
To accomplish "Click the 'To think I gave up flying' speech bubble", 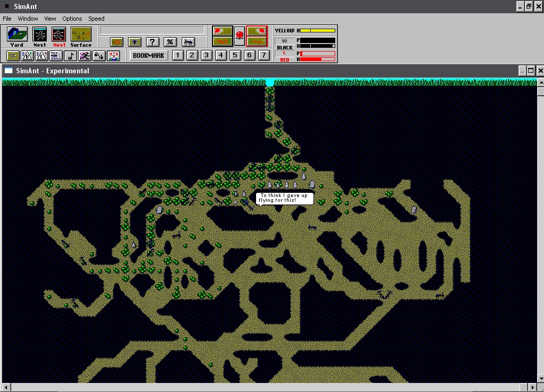I will [x=285, y=198].
